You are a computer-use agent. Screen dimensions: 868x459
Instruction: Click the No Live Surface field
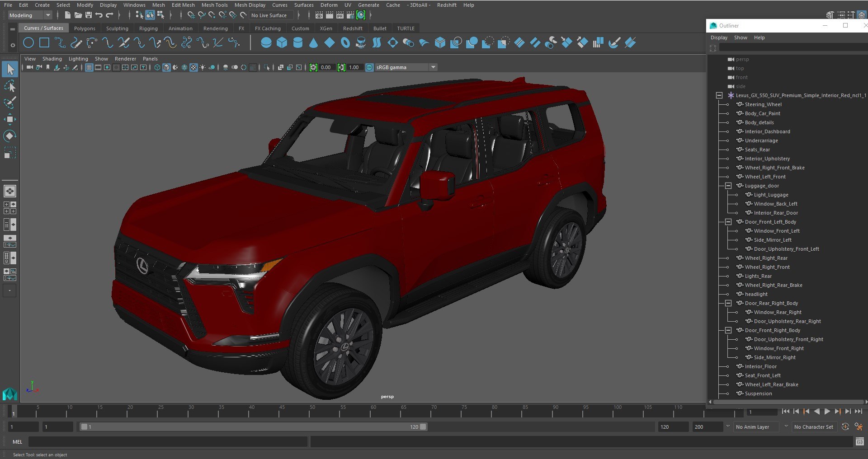271,15
